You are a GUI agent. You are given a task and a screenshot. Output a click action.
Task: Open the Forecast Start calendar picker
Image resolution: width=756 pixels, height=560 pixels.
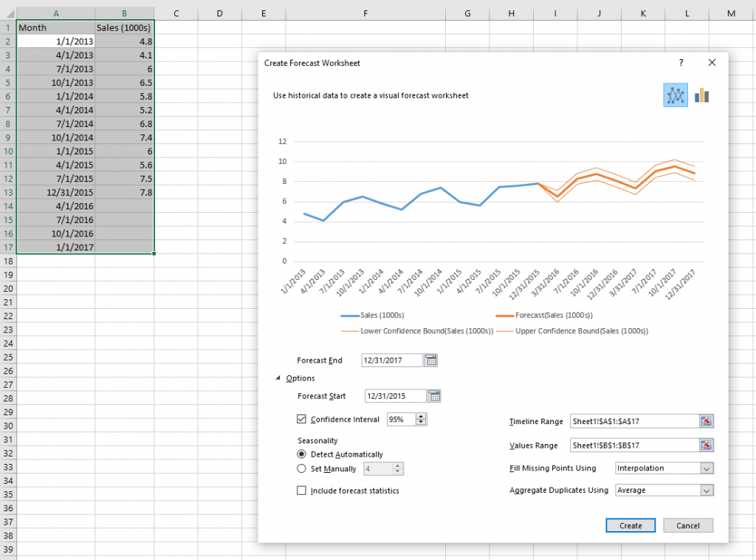click(435, 396)
